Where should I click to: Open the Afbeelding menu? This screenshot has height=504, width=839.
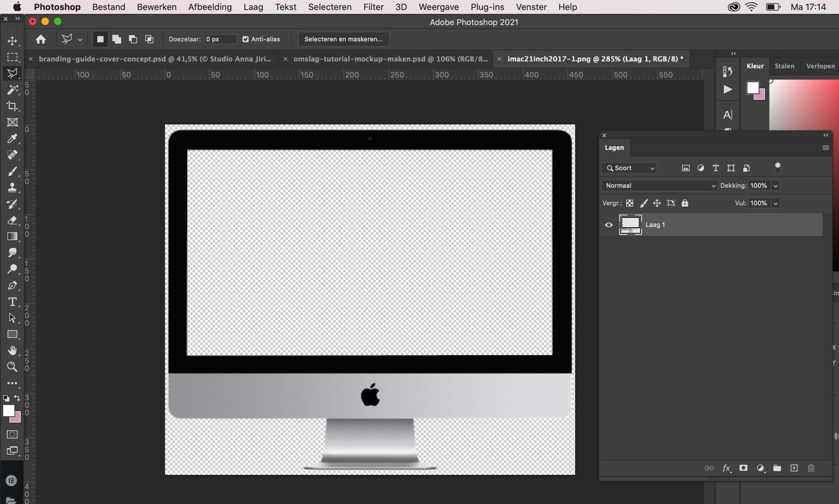tap(210, 7)
